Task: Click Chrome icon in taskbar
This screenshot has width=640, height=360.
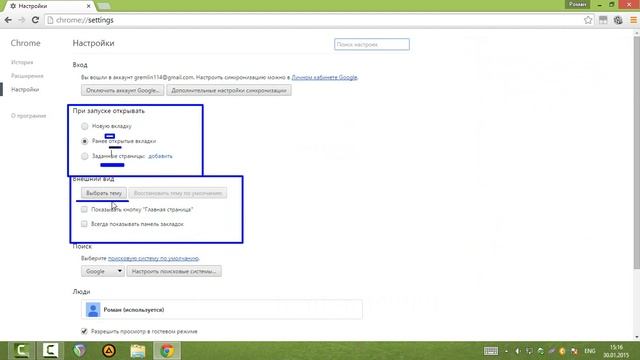Action: click(167, 351)
